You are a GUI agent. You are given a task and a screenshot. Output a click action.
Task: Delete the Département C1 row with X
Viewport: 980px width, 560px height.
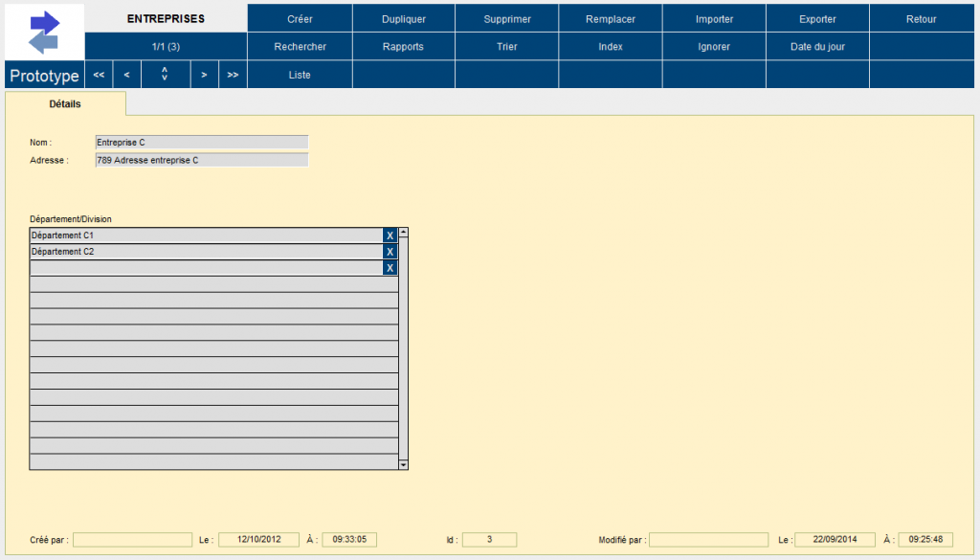390,235
